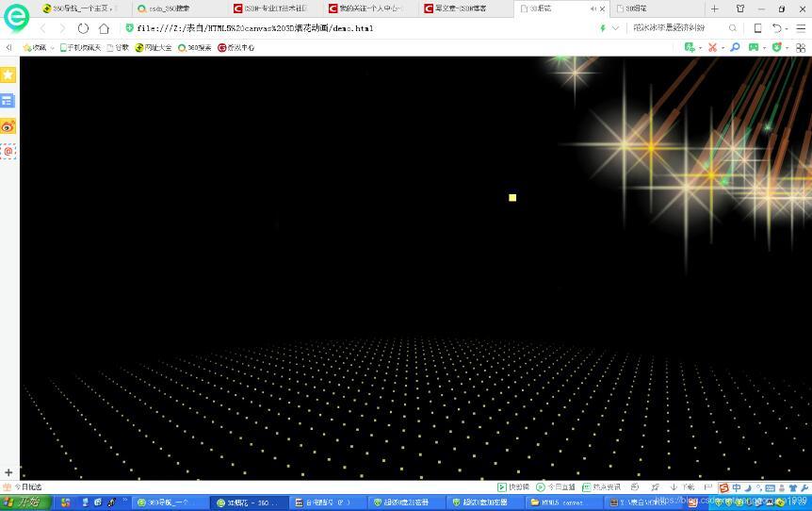Open the main browser menu hamburger icon
The width and height of the screenshot is (812, 511).
(801, 28)
